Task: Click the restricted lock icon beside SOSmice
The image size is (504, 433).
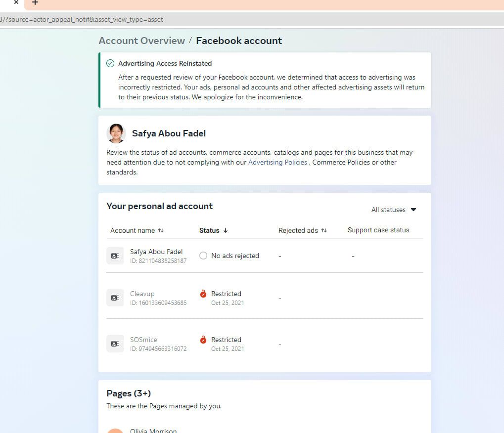Action: (203, 339)
